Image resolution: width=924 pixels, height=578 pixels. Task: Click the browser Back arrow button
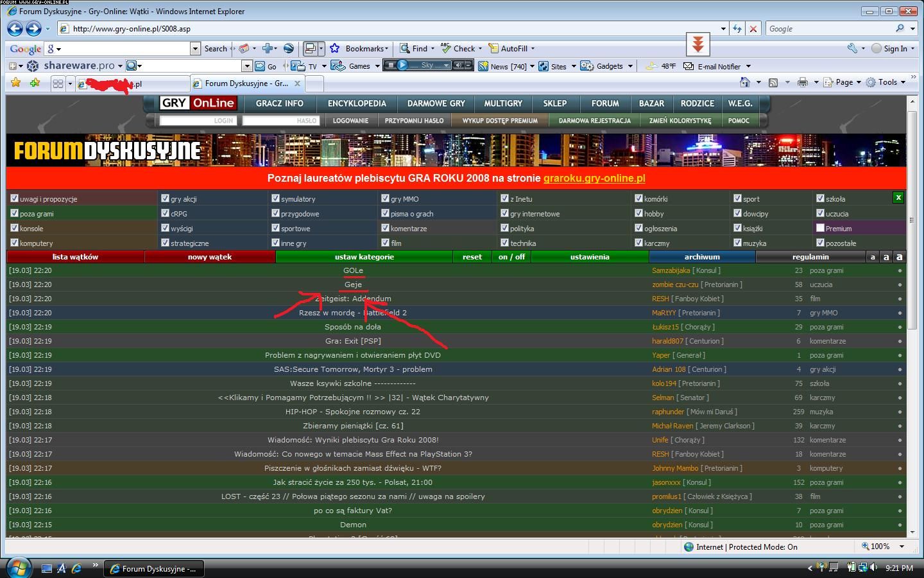(x=15, y=28)
